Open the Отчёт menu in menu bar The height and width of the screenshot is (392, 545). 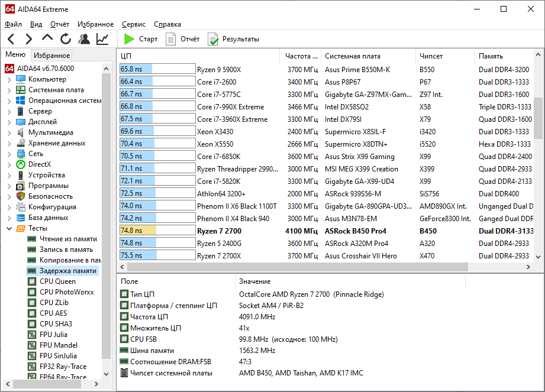59,24
